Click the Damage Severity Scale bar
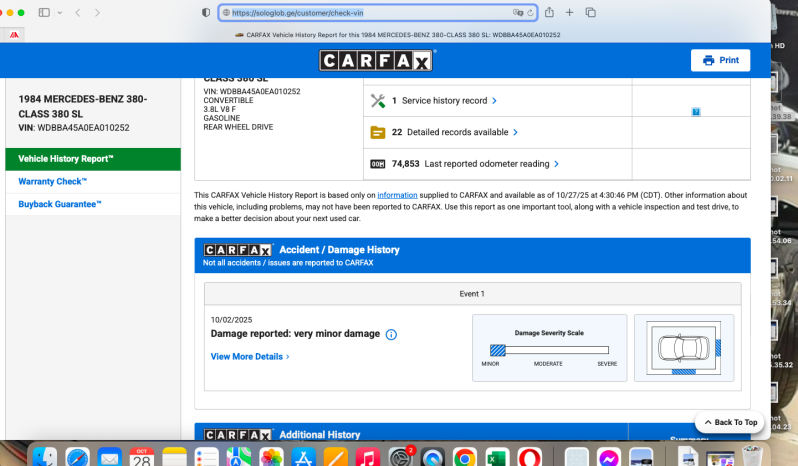This screenshot has height=466, width=798. pyautogui.click(x=549, y=350)
